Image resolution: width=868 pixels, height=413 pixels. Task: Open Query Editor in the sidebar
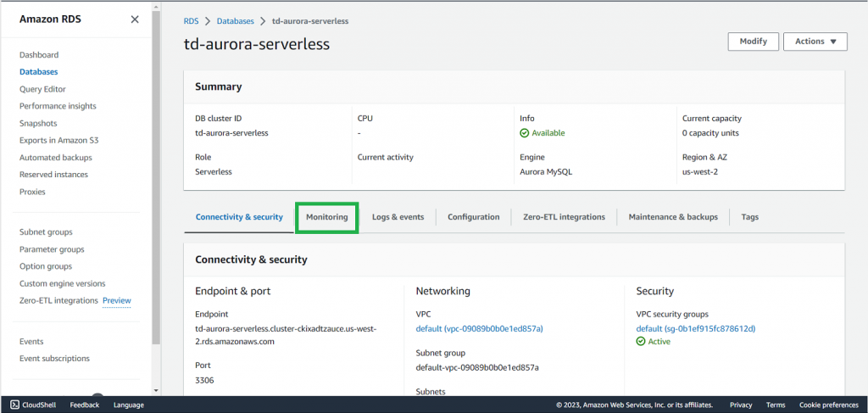tap(42, 89)
